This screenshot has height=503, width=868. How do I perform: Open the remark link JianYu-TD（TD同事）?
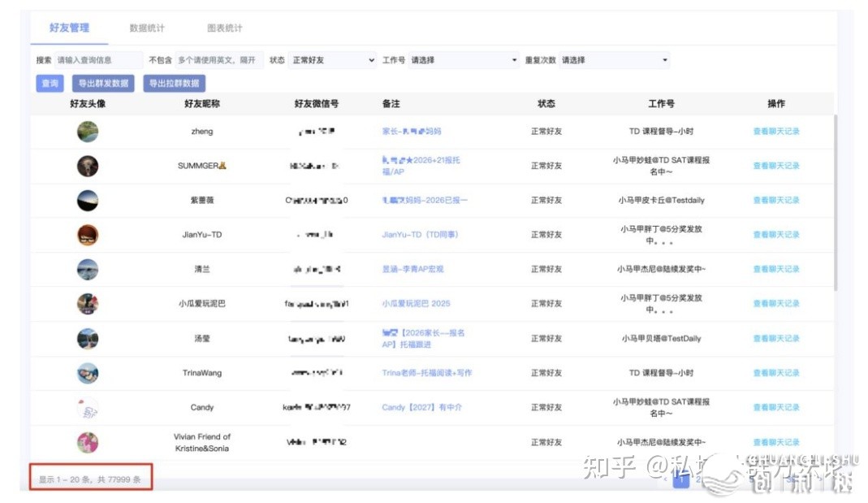pyautogui.click(x=420, y=235)
